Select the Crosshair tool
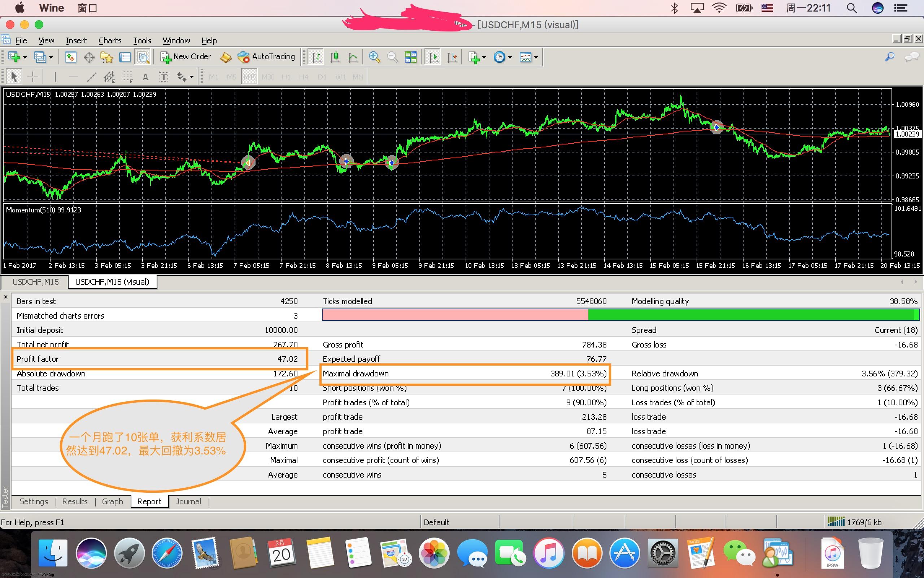The image size is (924, 578). coord(33,77)
